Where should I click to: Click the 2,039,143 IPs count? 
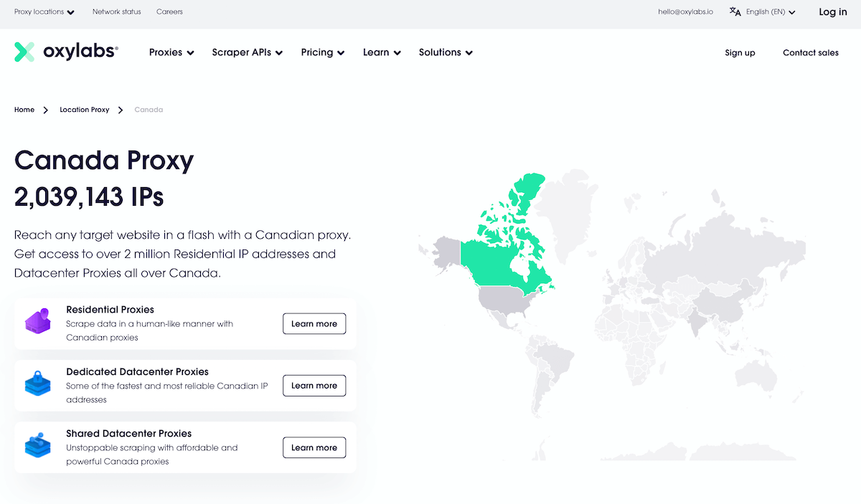pos(89,196)
